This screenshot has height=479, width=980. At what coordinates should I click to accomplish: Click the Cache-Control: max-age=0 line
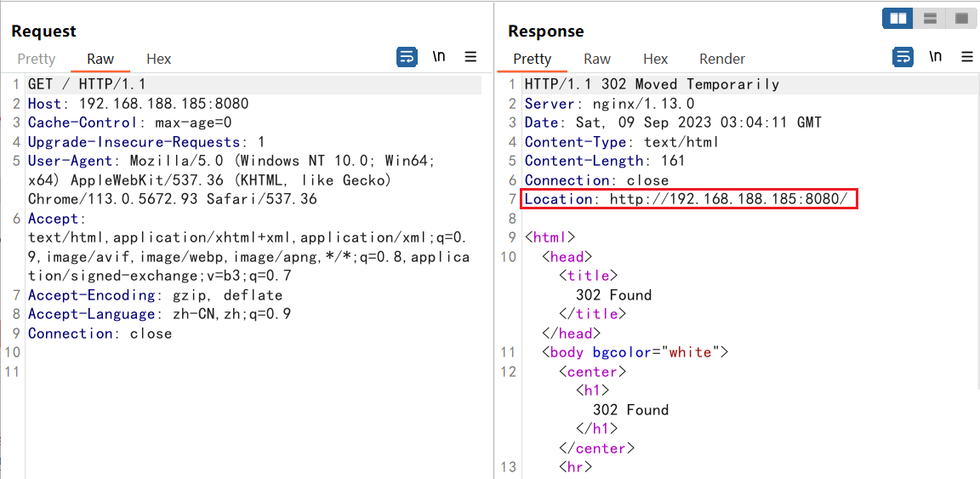click(x=130, y=123)
